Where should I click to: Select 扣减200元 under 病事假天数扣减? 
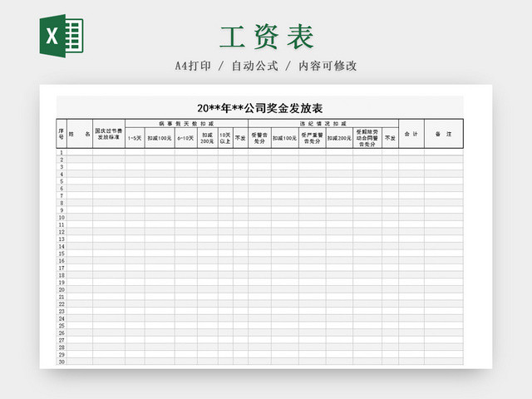pos(208,138)
